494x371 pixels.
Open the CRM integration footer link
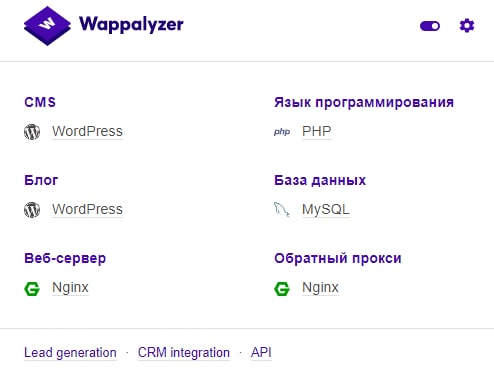(184, 353)
